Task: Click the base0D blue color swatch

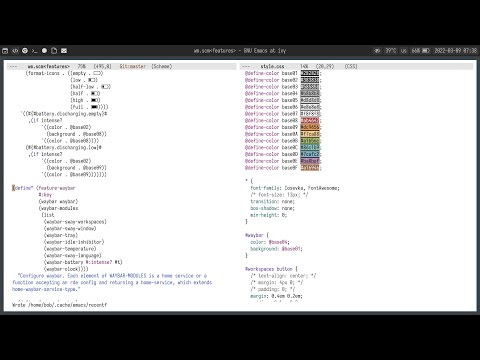Action: (x=310, y=154)
